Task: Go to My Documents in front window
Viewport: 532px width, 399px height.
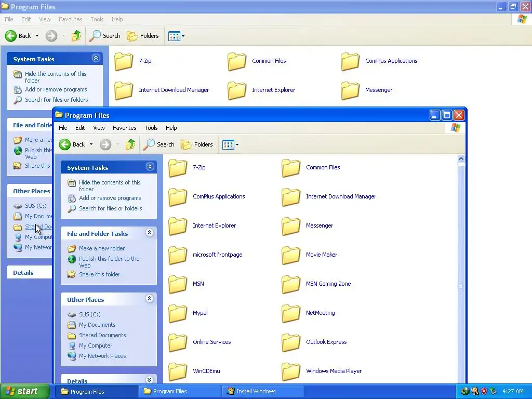Action: (97, 325)
